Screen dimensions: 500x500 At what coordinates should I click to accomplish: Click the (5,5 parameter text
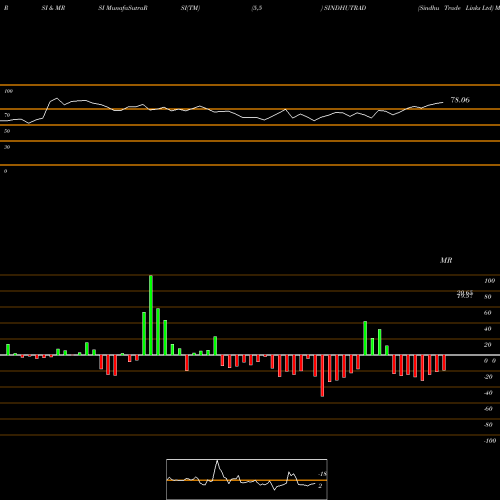coord(257,8)
